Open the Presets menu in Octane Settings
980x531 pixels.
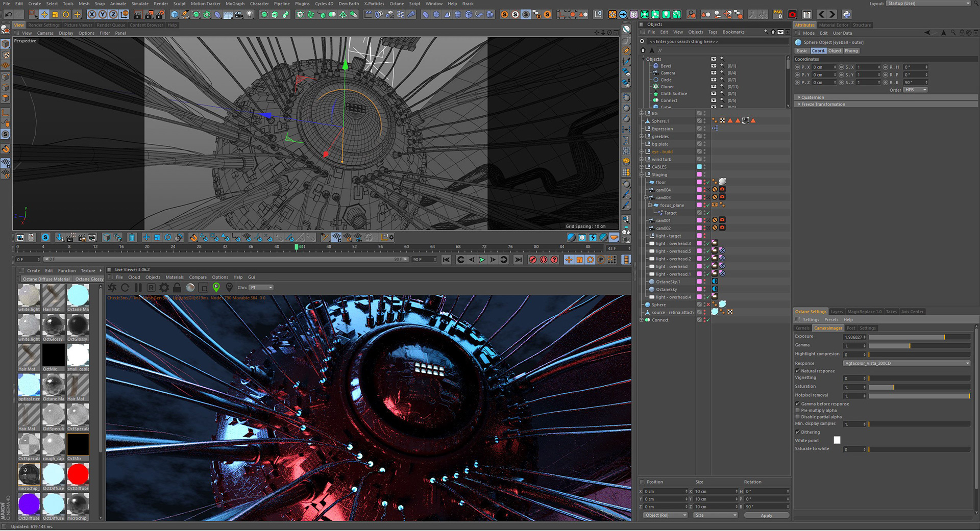(x=831, y=320)
